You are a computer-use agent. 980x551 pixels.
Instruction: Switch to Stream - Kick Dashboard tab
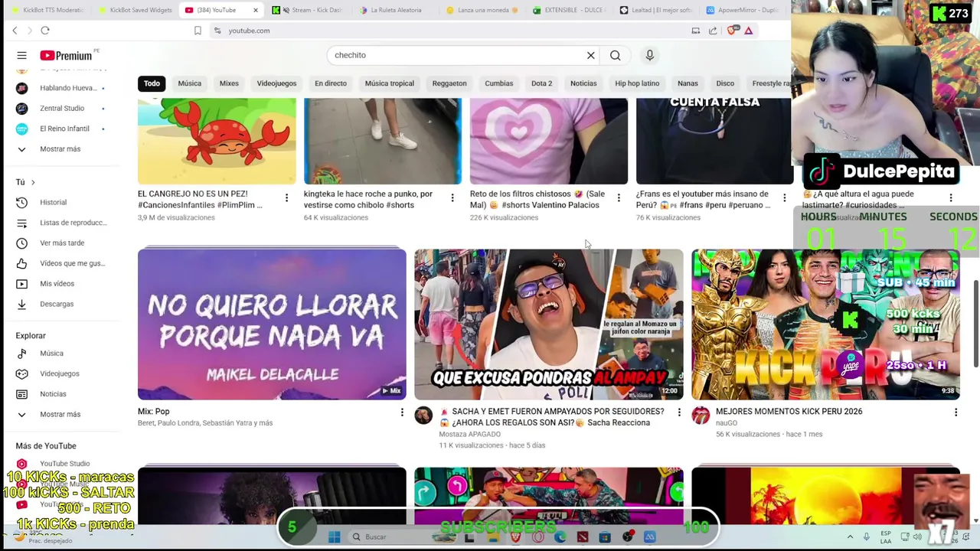click(x=308, y=10)
